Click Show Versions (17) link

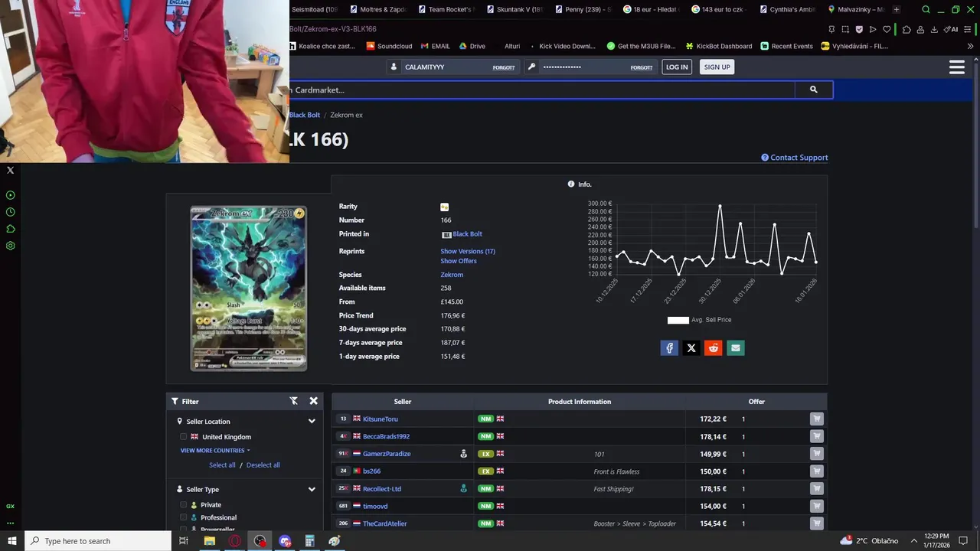pyautogui.click(x=468, y=251)
